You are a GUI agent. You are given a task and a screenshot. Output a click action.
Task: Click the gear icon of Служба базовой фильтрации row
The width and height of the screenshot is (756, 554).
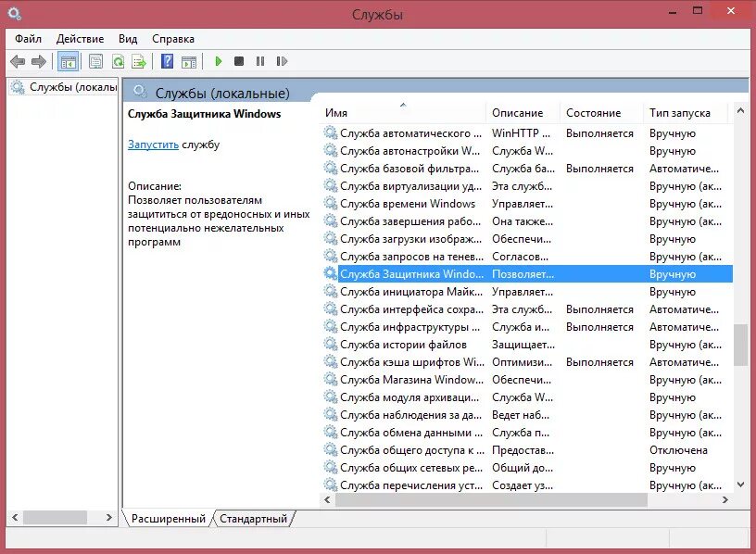click(330, 168)
